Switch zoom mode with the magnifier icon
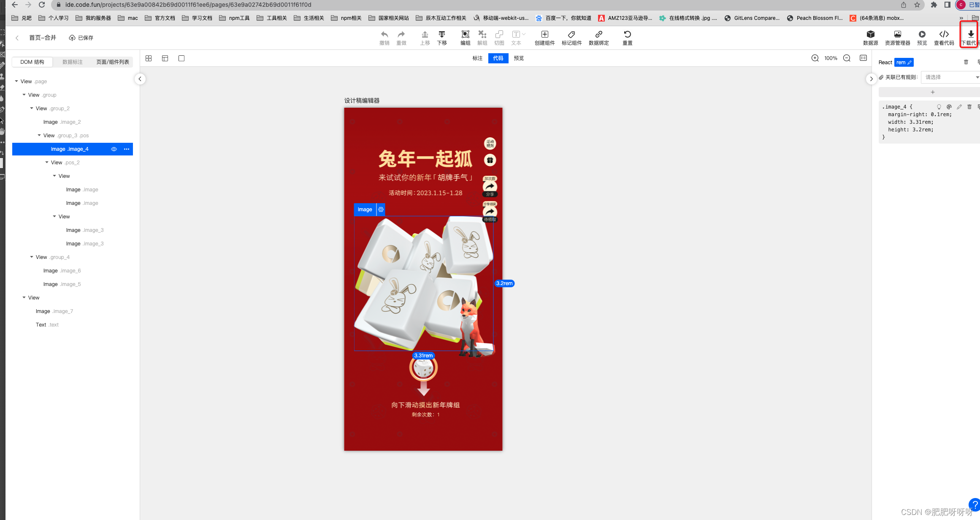 click(815, 58)
